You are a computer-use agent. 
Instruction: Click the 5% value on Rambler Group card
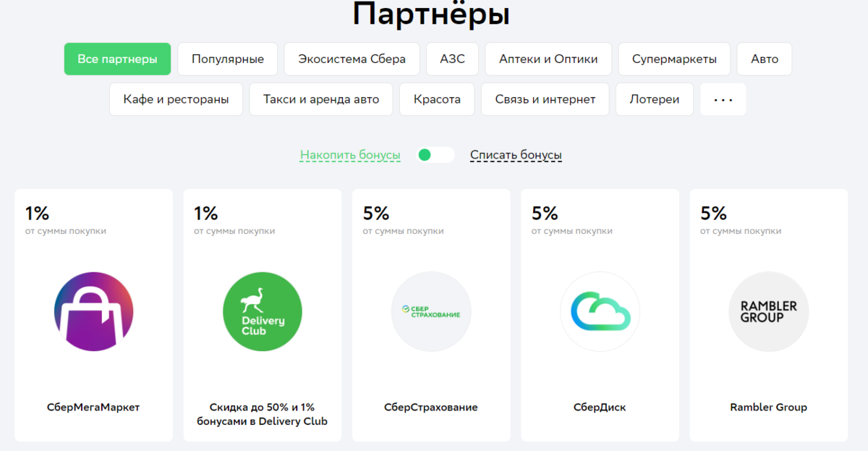(714, 213)
